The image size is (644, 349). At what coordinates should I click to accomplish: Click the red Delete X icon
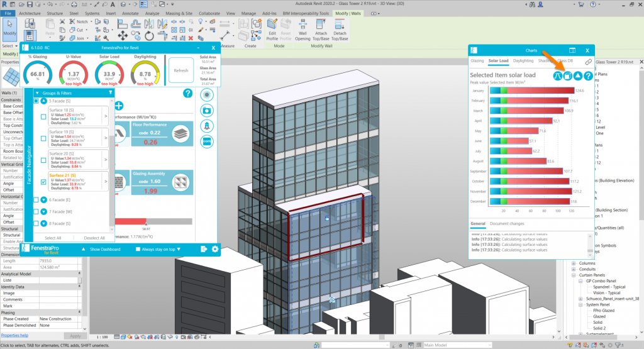(191, 38)
